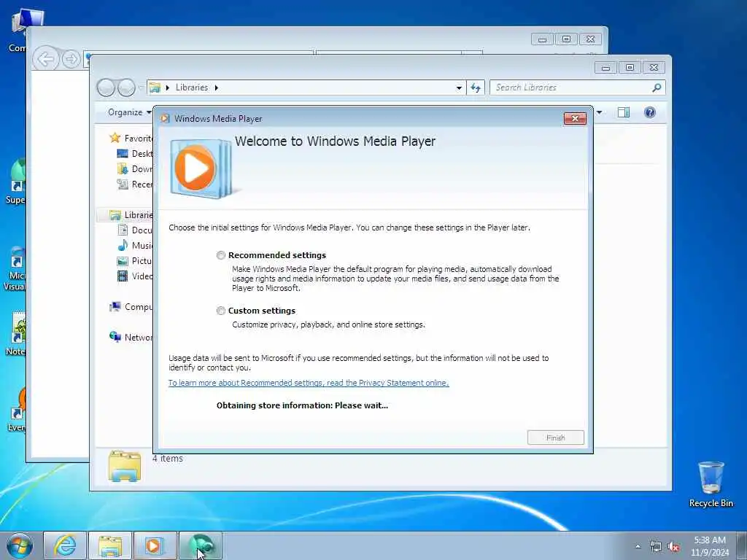
Task: Select the Custom settings radio button
Action: coord(221,311)
